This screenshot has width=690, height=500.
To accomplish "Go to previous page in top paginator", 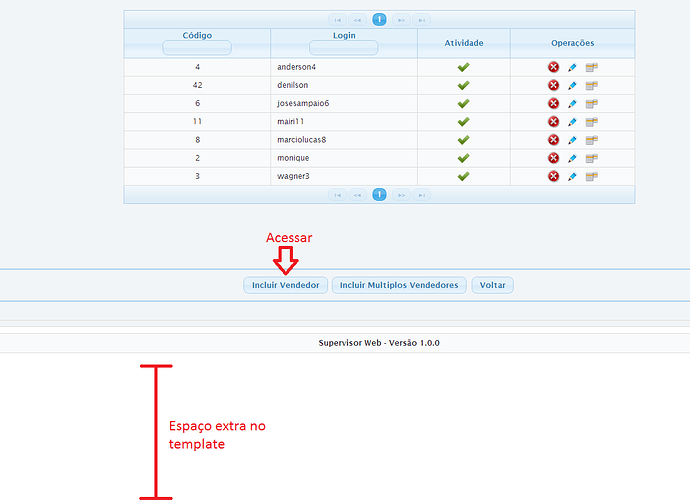I will click(357, 20).
